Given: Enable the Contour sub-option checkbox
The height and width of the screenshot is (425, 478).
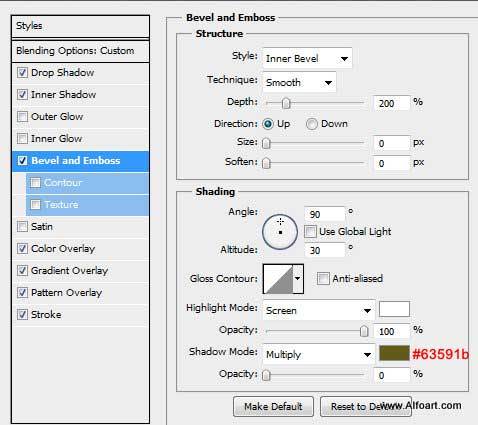Looking at the screenshot, I should pyautogui.click(x=36, y=183).
